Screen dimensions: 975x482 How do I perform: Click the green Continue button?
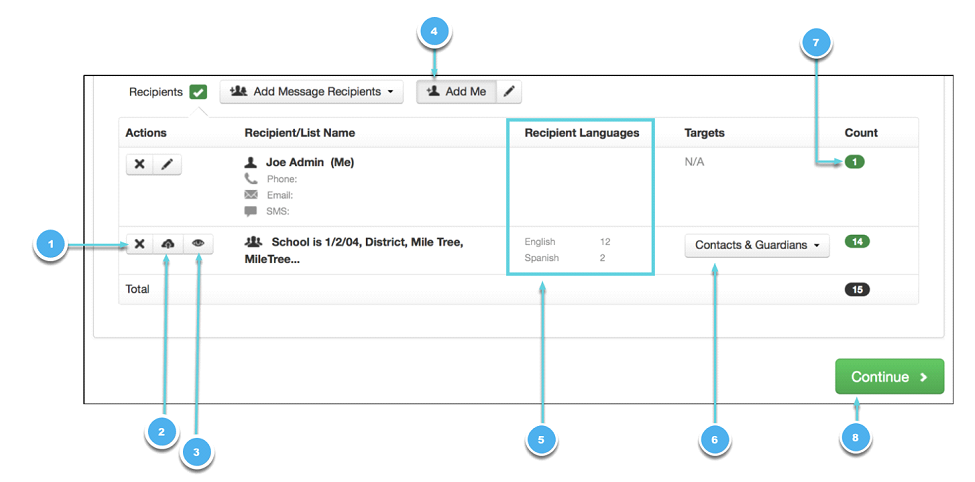889,377
